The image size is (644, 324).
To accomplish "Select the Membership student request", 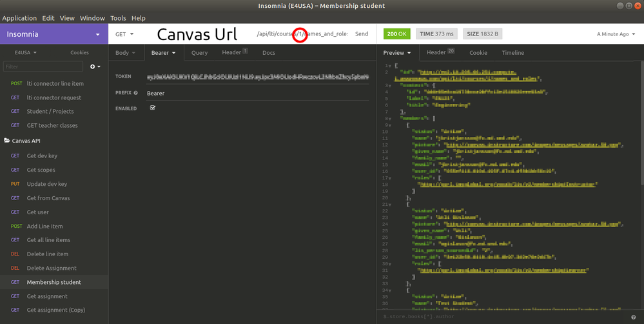I will click(54, 282).
